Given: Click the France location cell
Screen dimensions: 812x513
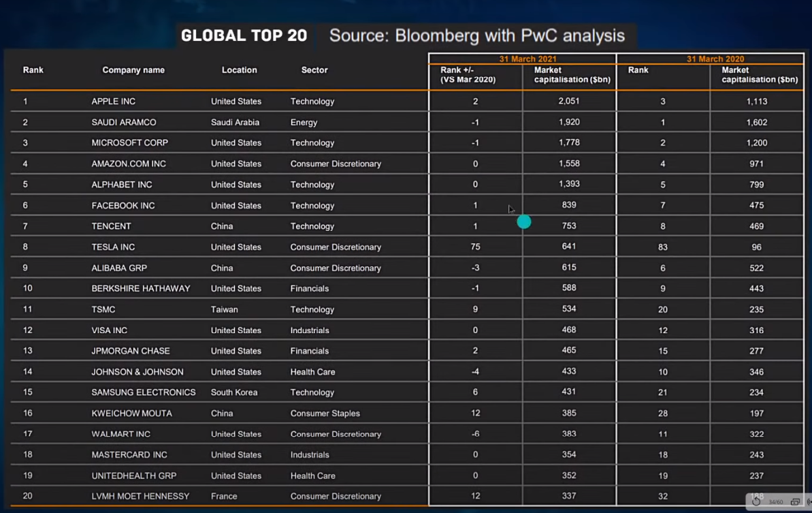Looking at the screenshot, I should point(224,497).
